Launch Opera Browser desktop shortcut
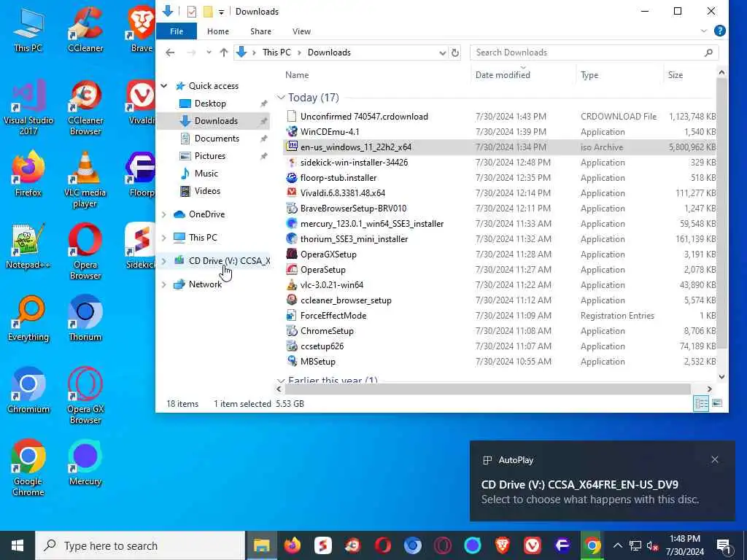This screenshot has width=747, height=560. pos(85,252)
